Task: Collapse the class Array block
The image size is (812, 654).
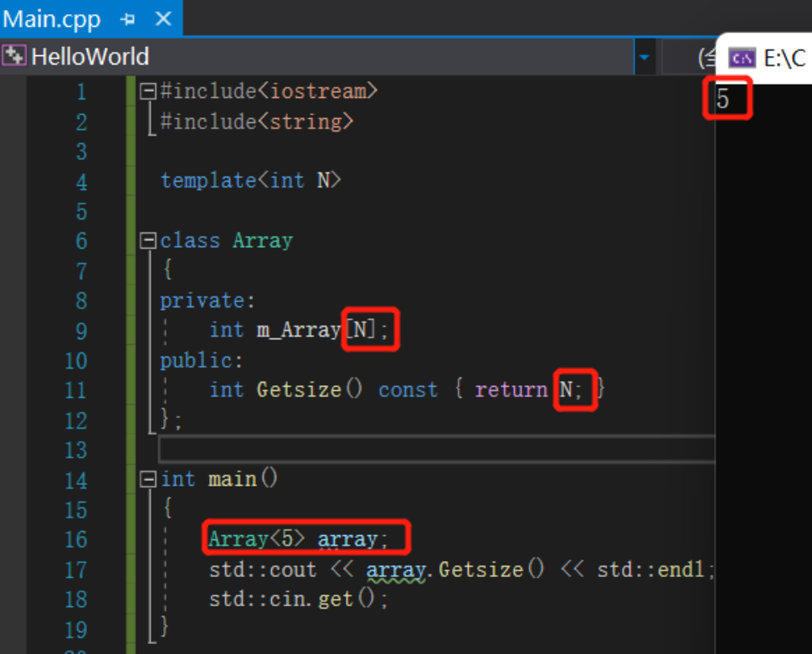Action: [x=148, y=240]
